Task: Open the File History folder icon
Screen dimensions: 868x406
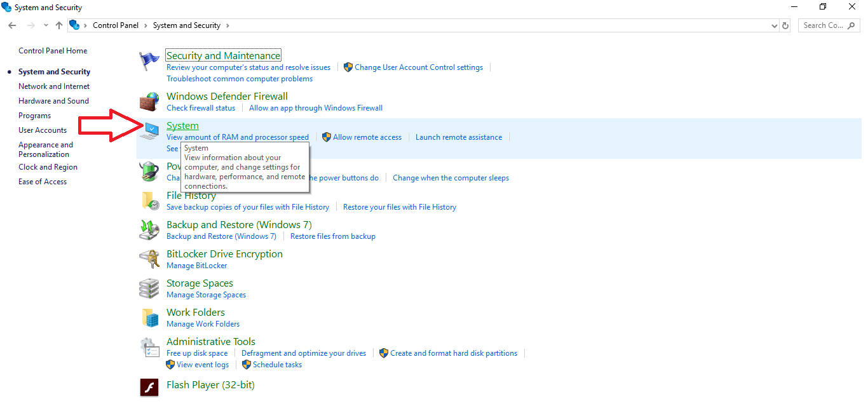Action: (x=149, y=201)
